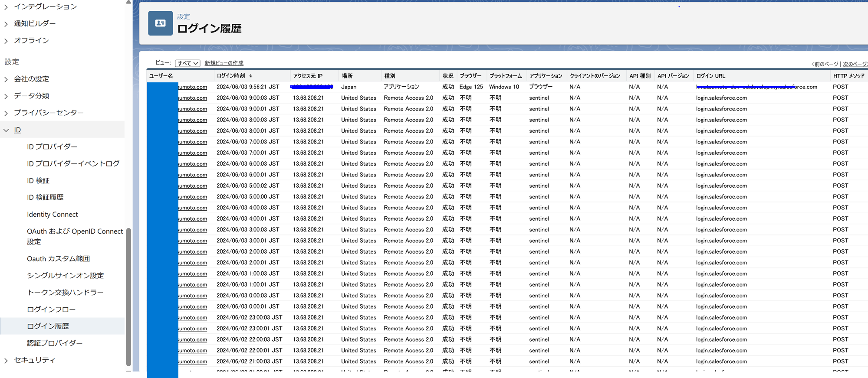The width and height of the screenshot is (868, 378).
Task: Go to 前のページ
Action: [825, 64]
